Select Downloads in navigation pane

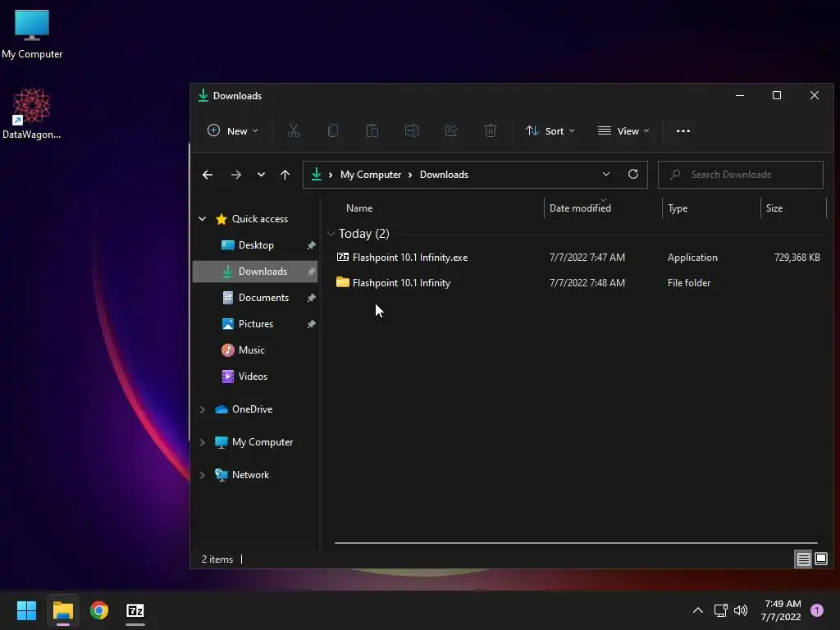[262, 271]
